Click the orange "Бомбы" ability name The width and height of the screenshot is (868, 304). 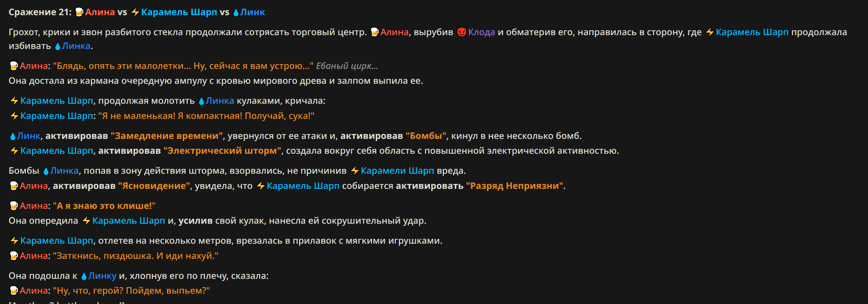pyautogui.click(x=426, y=136)
